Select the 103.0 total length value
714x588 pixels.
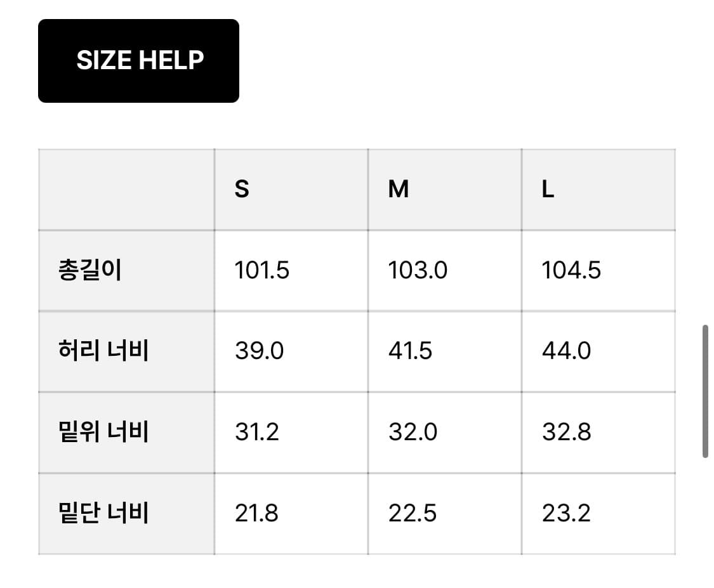pos(416,270)
